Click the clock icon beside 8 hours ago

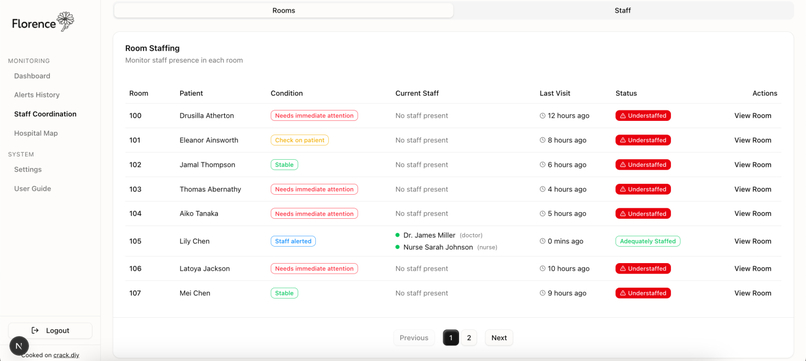tap(542, 140)
